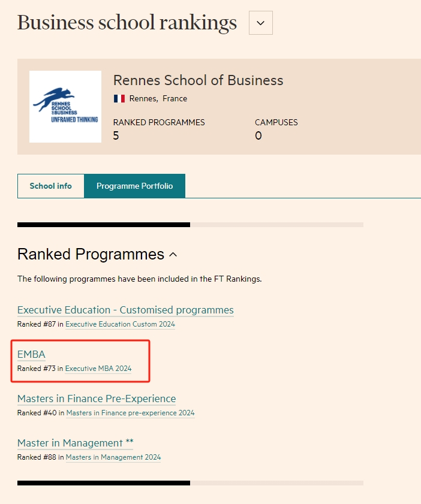Collapse the Ranked Programmes section
This screenshot has height=504, width=421.
[173, 255]
